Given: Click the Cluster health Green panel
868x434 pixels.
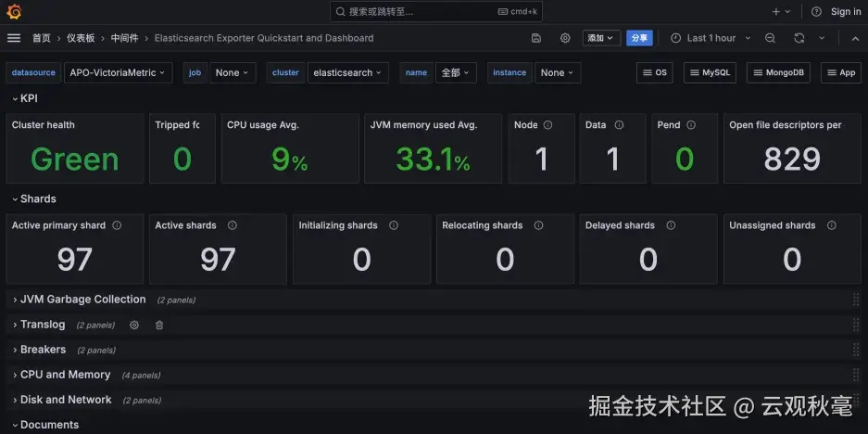Looking at the screenshot, I should [75, 148].
